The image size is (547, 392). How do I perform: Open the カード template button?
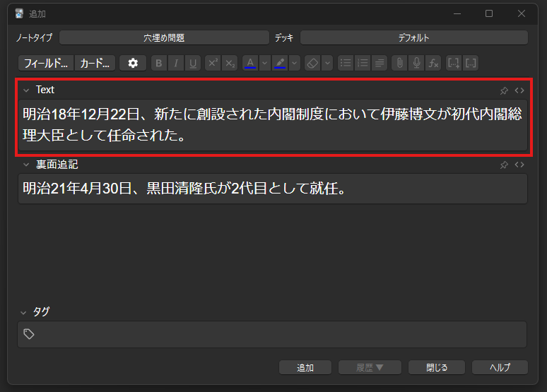point(95,63)
